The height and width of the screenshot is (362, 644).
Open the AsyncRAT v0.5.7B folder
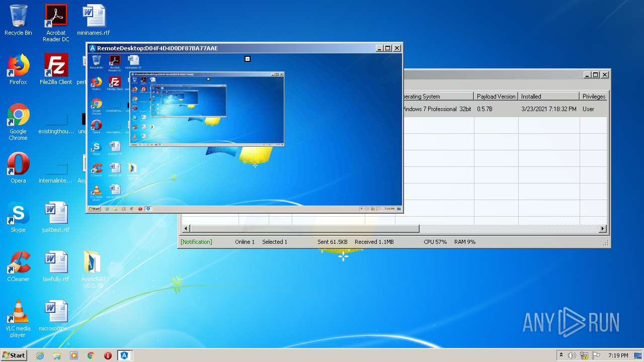click(93, 269)
